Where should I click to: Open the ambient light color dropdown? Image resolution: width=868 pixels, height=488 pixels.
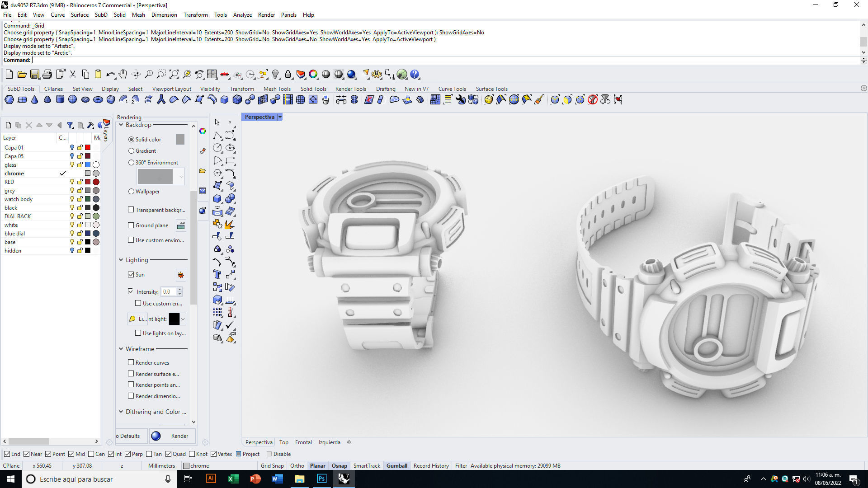(x=183, y=319)
